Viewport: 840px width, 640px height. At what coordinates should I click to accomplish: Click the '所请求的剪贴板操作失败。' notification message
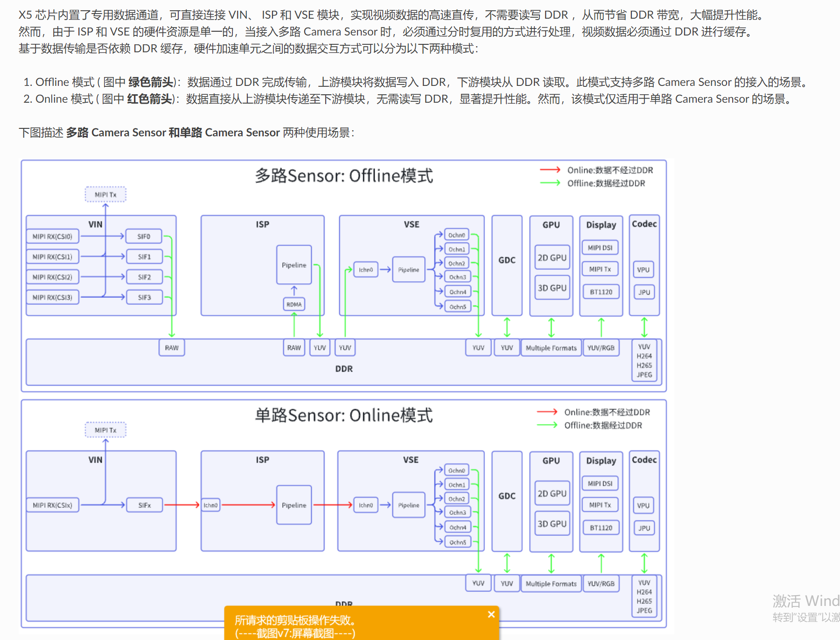point(295,620)
